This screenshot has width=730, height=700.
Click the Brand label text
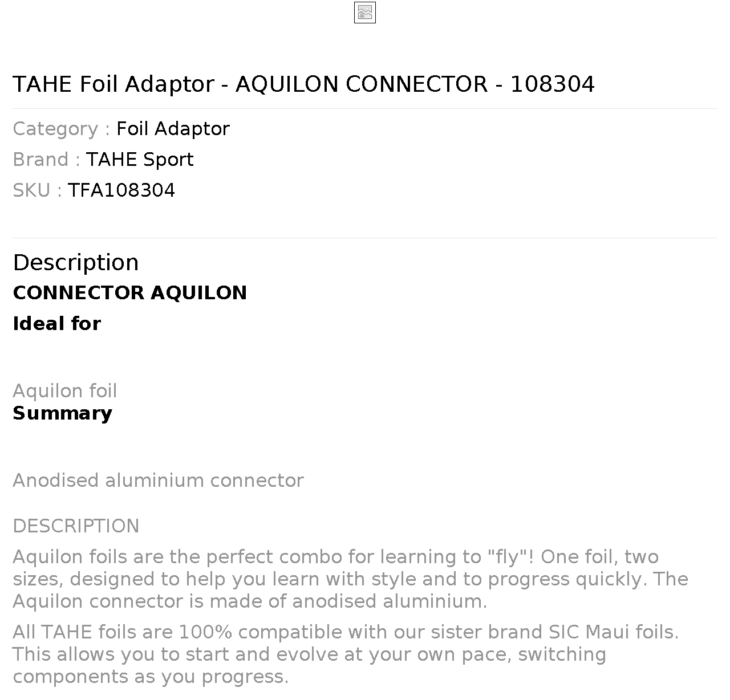click(47, 160)
